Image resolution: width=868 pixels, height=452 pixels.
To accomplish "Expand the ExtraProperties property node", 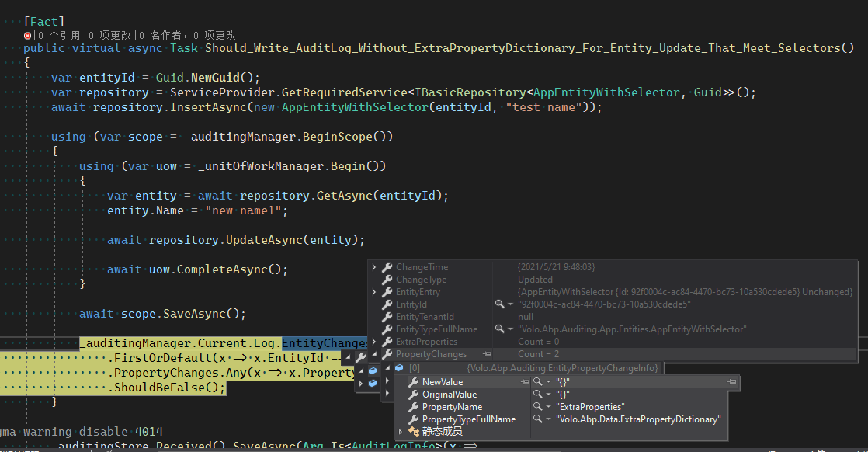I will coord(375,342).
